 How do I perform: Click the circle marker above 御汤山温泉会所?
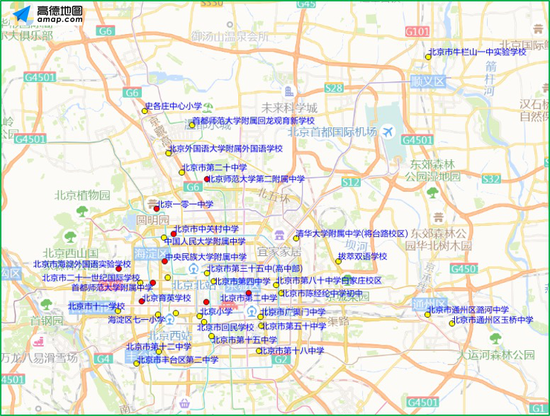(x=230, y=25)
